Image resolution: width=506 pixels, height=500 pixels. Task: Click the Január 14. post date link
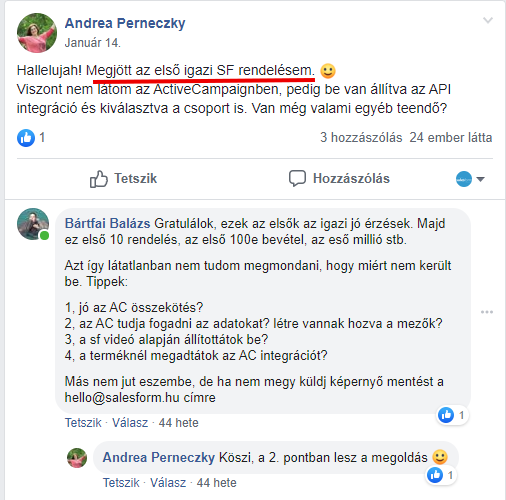pos(93,43)
